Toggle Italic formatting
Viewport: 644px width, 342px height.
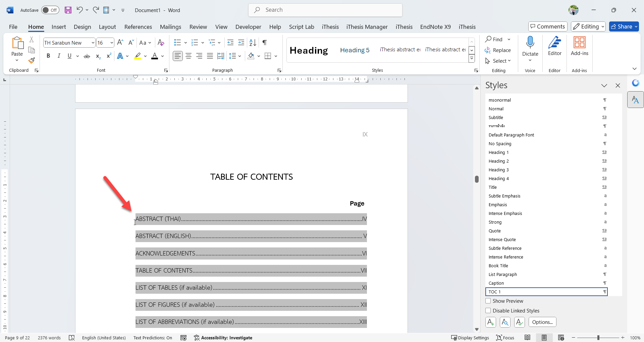(x=59, y=56)
